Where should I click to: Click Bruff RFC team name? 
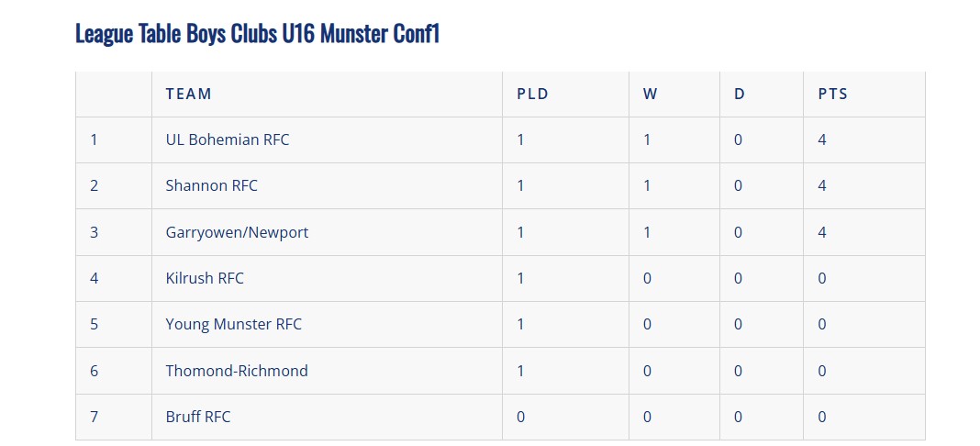pos(197,417)
